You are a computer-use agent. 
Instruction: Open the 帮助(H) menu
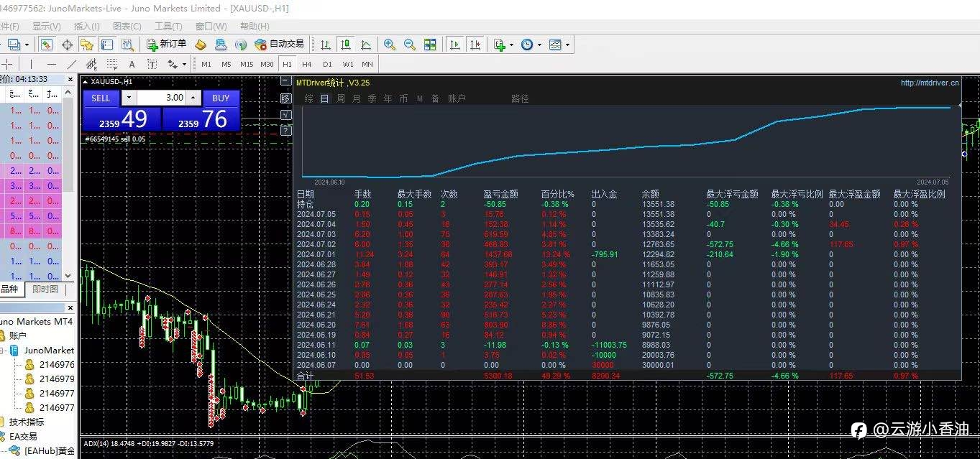[x=255, y=27]
